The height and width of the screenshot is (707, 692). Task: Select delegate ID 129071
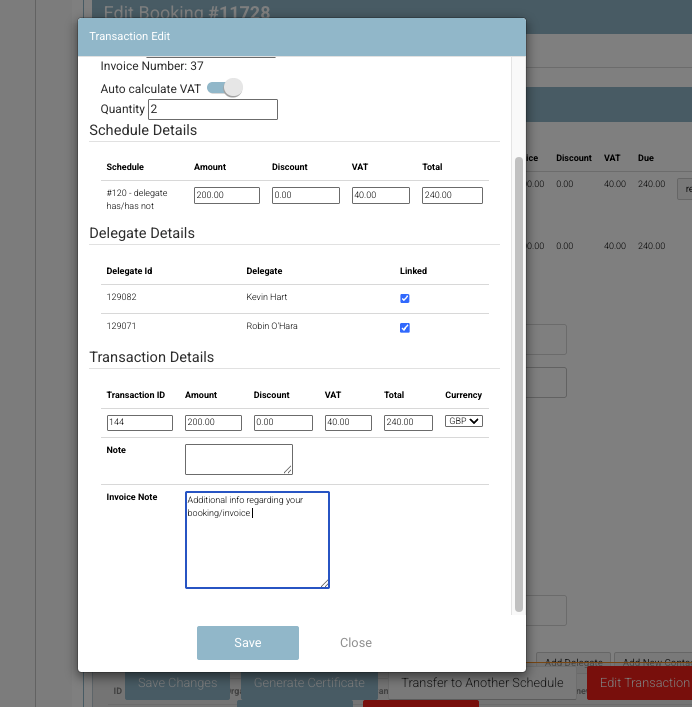point(121,326)
